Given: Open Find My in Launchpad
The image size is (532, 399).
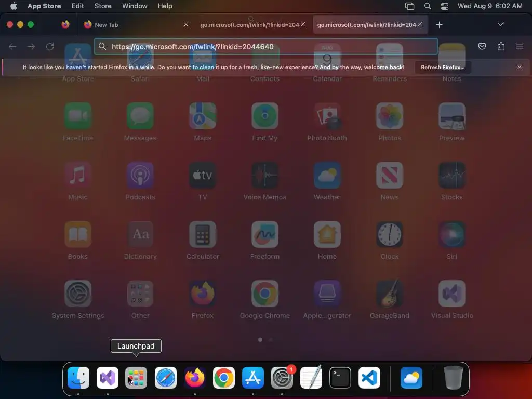Looking at the screenshot, I should click(x=264, y=116).
